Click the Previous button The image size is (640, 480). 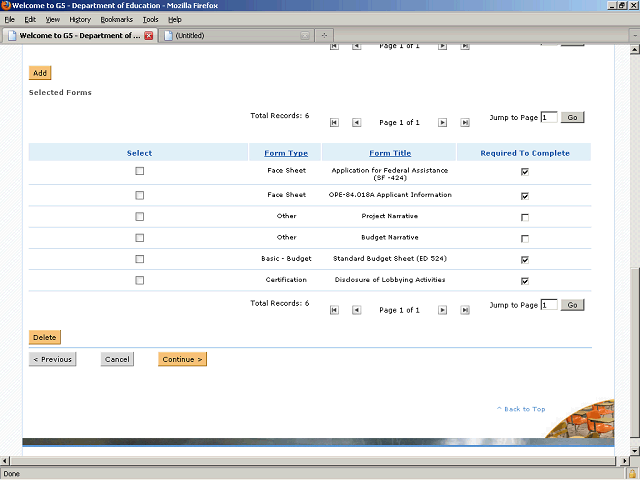point(53,359)
